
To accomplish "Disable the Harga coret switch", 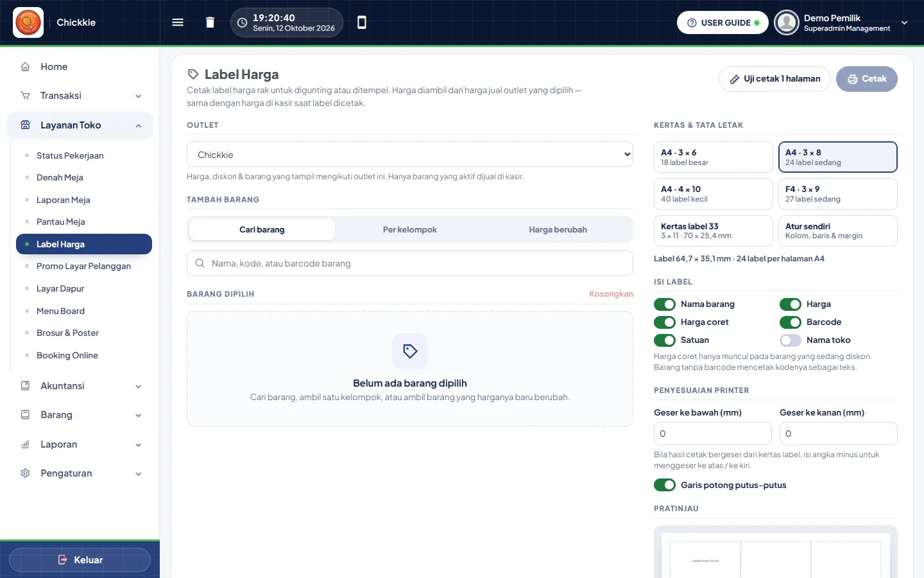I will coord(665,322).
